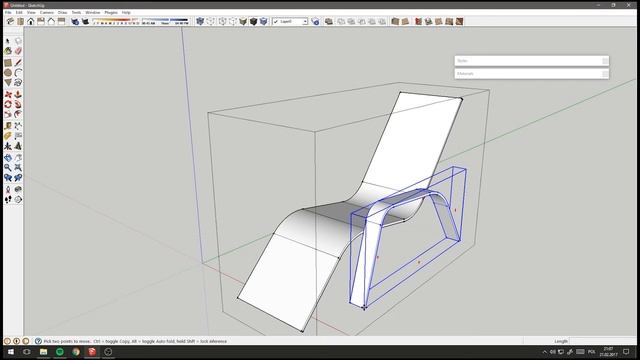
Task: Open Chrome from the taskbar
Action: 76,351
